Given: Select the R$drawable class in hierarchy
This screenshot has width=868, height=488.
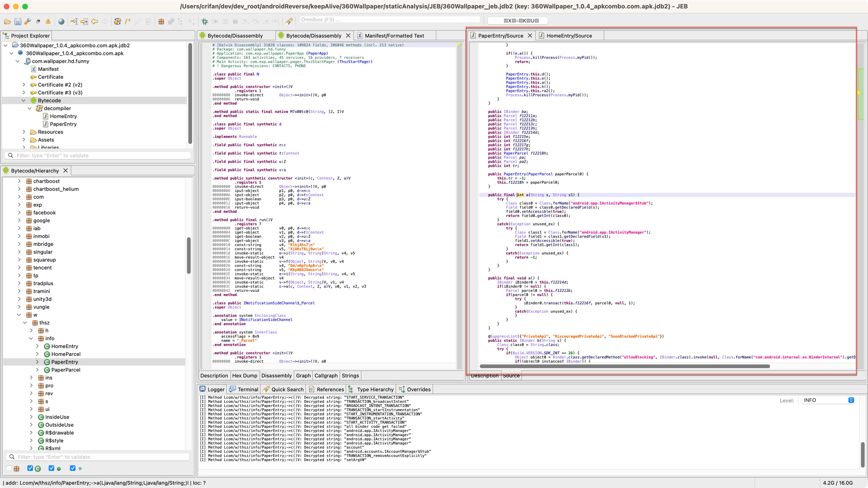Looking at the screenshot, I should 59,433.
